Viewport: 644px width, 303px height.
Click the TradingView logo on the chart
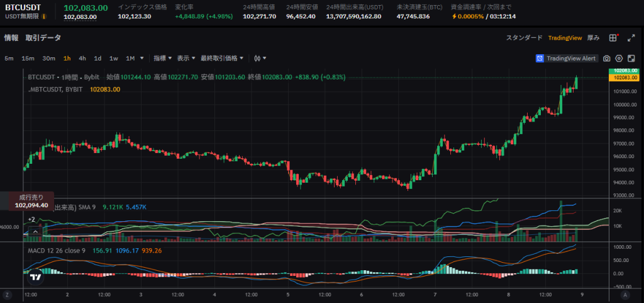tap(36, 276)
